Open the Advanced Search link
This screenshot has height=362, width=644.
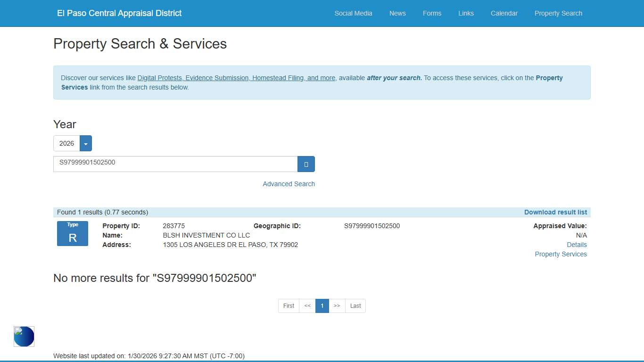click(x=289, y=184)
